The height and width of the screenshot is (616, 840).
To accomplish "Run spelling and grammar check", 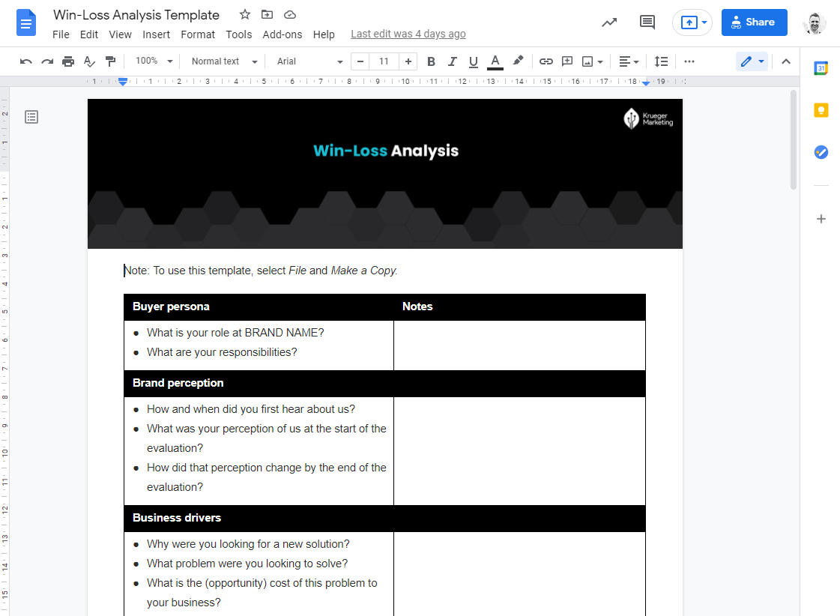I will click(89, 61).
